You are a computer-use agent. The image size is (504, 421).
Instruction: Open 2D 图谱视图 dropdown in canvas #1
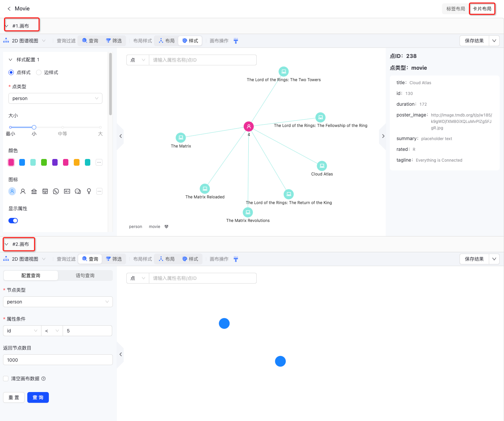(24, 41)
